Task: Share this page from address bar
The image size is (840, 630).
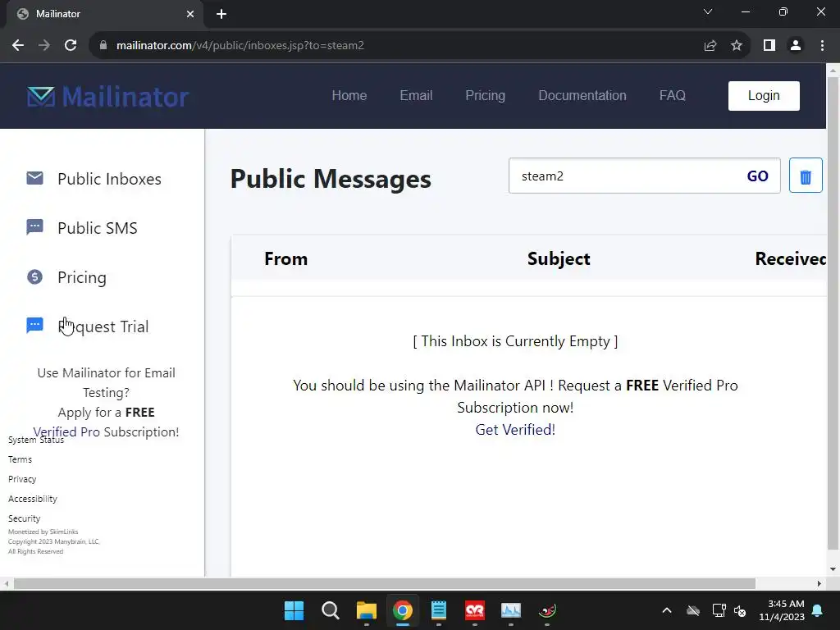Action: tap(710, 46)
